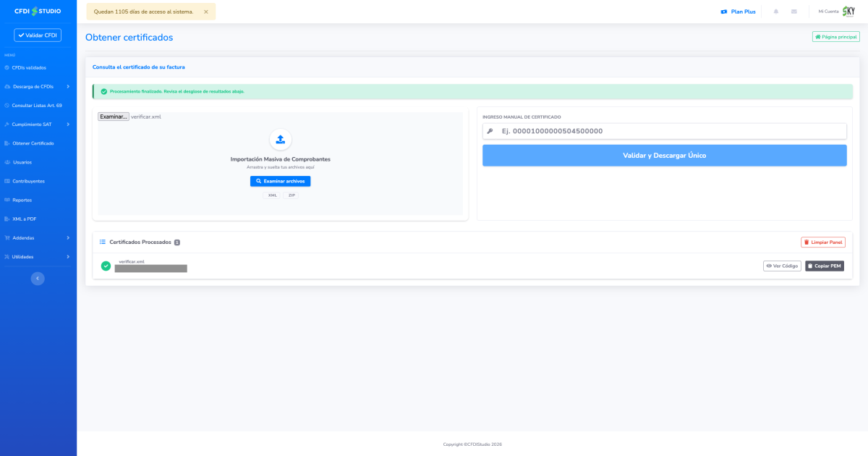Click the processed count badge '1'
Screen dimensions: 868x456
point(177,242)
